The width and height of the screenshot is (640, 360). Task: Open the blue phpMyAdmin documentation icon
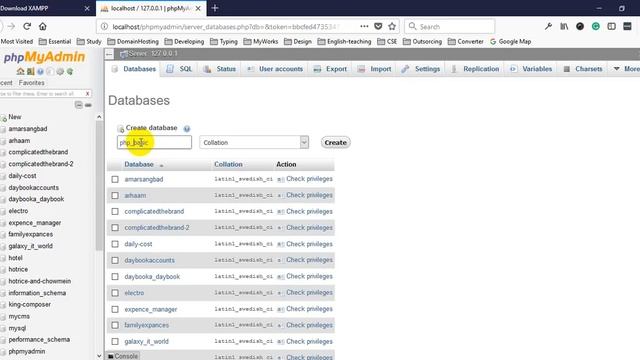pyautogui.click(x=40, y=71)
